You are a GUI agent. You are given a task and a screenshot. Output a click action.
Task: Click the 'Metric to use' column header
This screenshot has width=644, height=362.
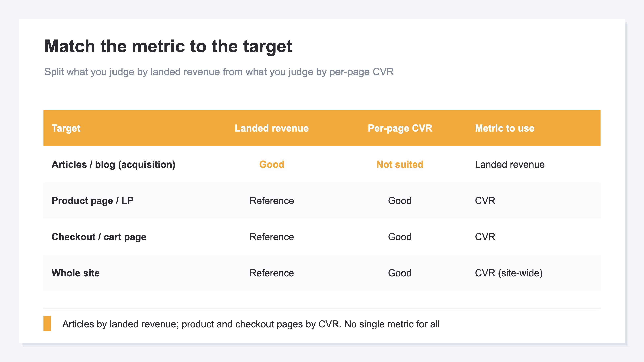pos(505,128)
